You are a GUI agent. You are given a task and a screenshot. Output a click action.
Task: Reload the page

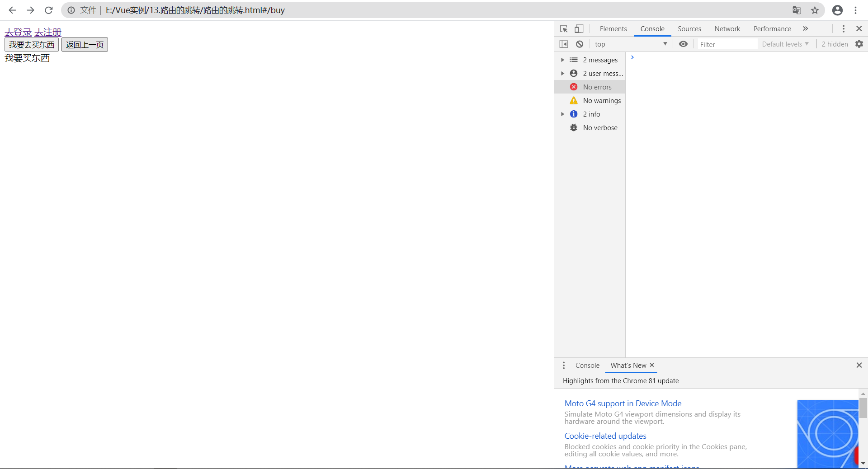pyautogui.click(x=48, y=10)
